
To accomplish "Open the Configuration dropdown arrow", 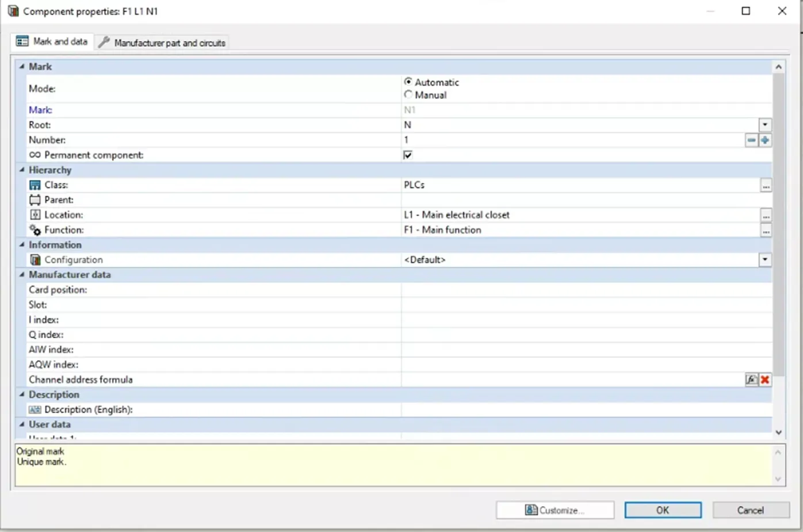I will click(x=765, y=259).
